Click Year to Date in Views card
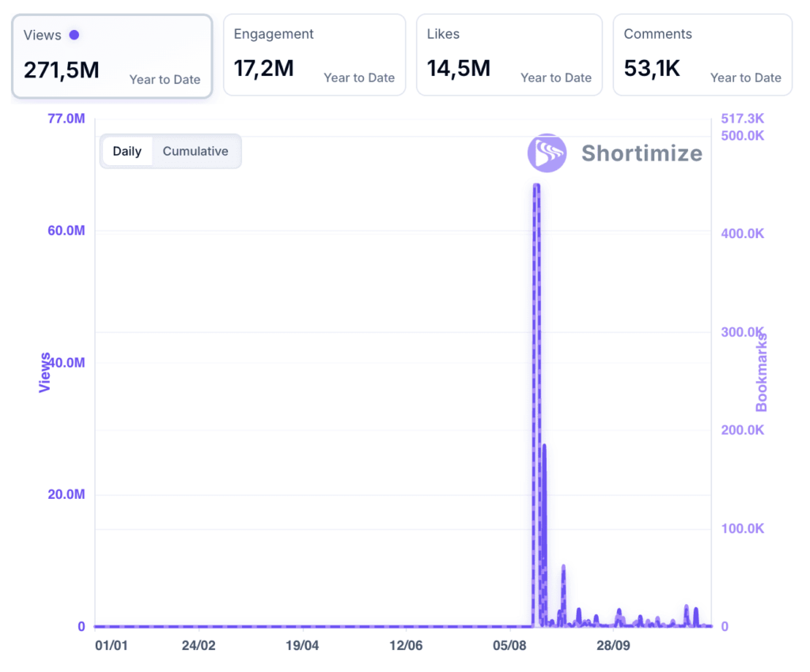This screenshot has width=810, height=672. click(x=165, y=79)
